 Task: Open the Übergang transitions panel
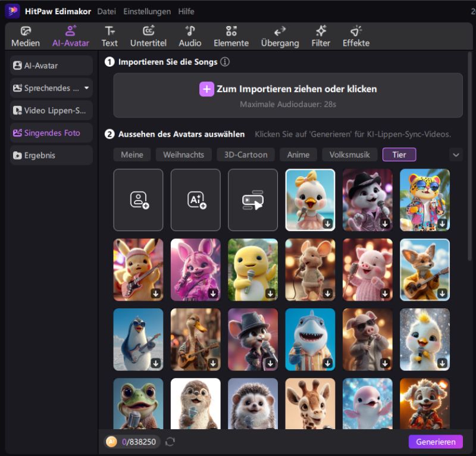pos(280,36)
